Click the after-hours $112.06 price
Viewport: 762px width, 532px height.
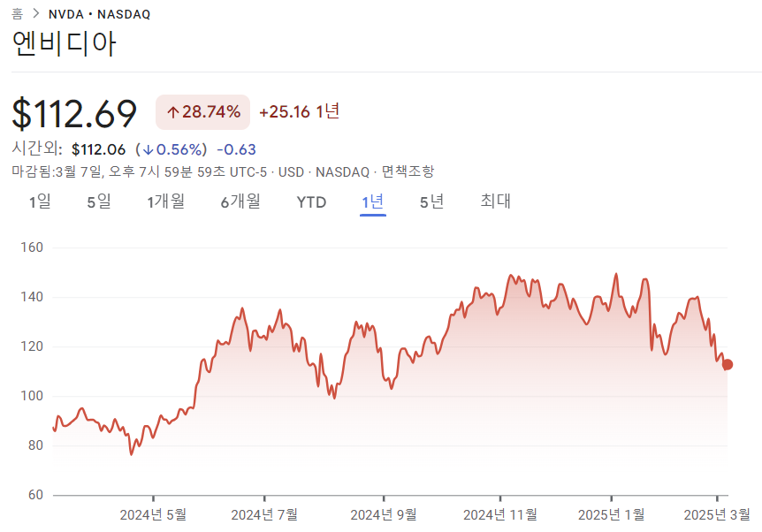point(99,149)
